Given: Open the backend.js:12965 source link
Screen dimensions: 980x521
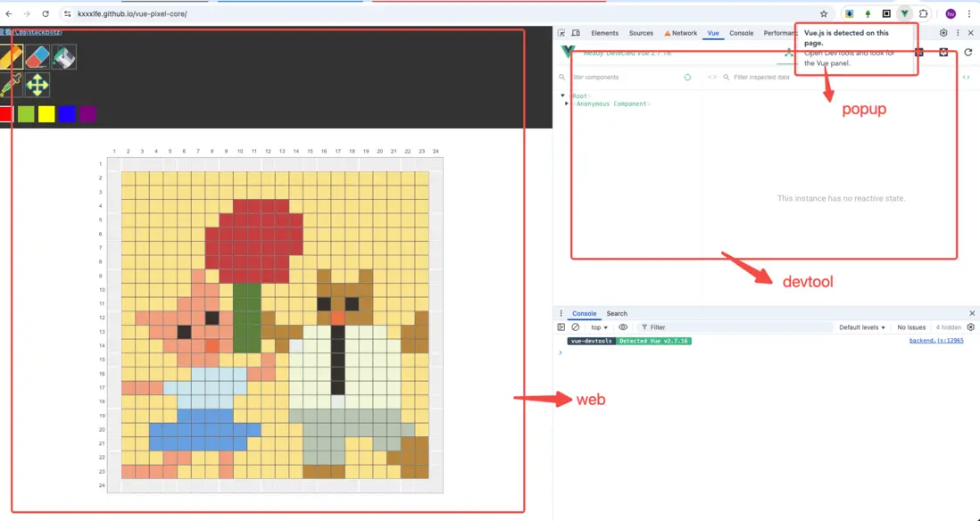Looking at the screenshot, I should [x=936, y=341].
